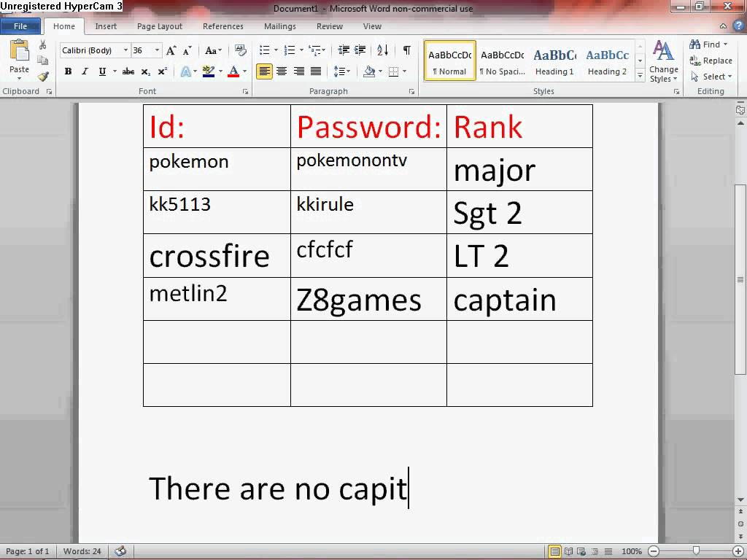The image size is (747, 560).
Task: Click Increase Indent icon
Action: (x=360, y=50)
